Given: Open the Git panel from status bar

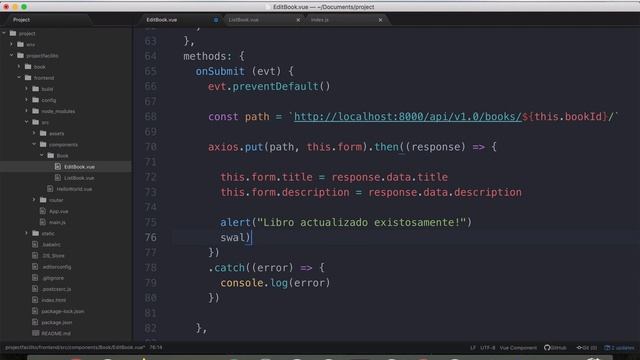Looking at the screenshot, I should coord(586,347).
